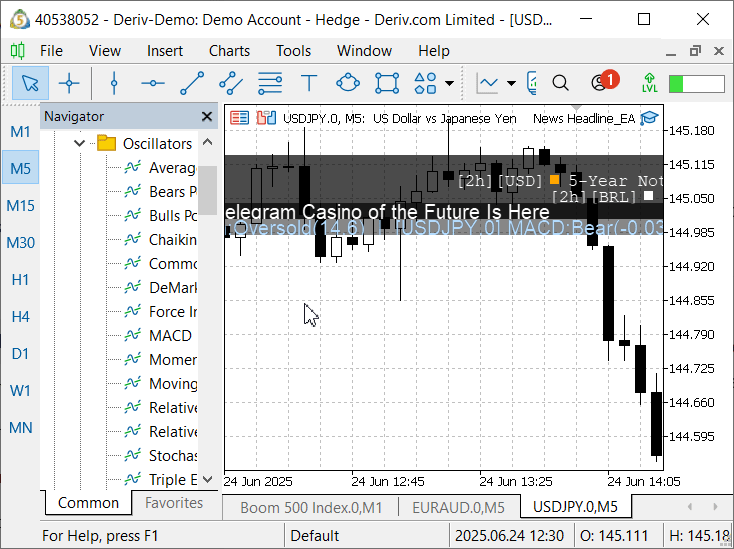This screenshot has width=734, height=549.
Task: Open the Charts menu
Action: coord(229,51)
